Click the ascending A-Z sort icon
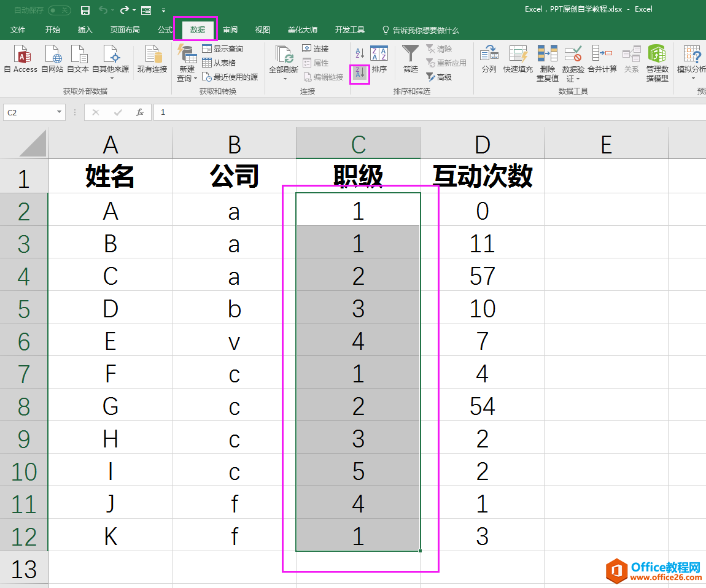The width and height of the screenshot is (706, 588). [360, 53]
